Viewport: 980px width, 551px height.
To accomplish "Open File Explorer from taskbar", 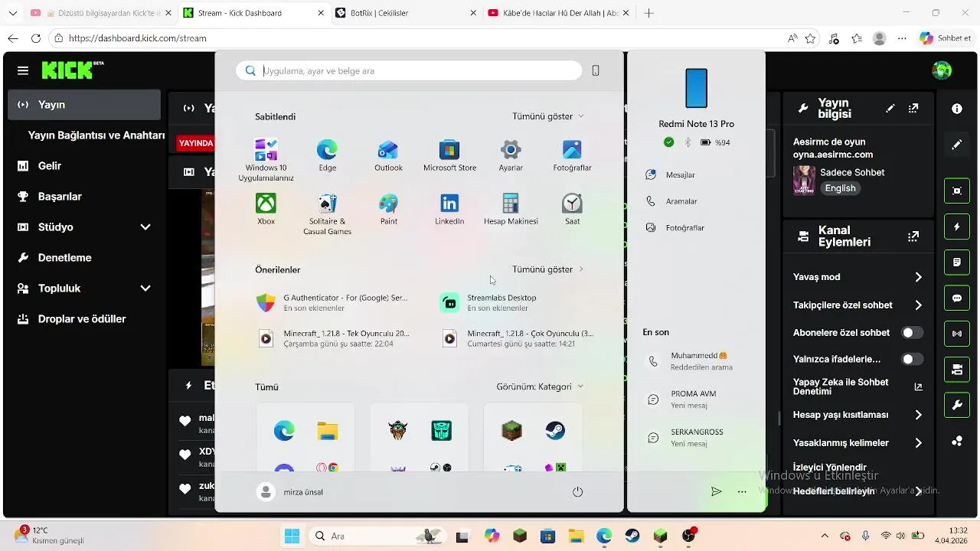I will point(576,536).
